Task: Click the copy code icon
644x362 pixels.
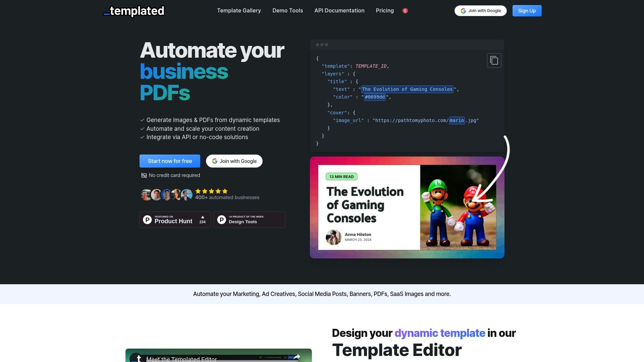Action: [494, 61]
